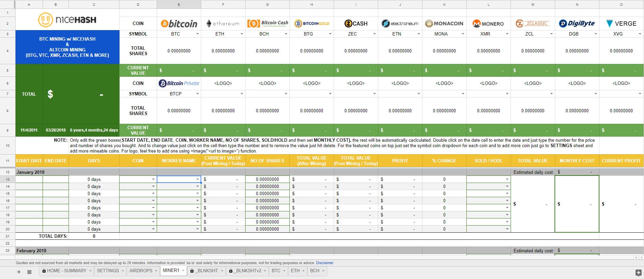Open the MINER1 tab menu arrow
This screenshot has width=644, height=279.
point(183,271)
